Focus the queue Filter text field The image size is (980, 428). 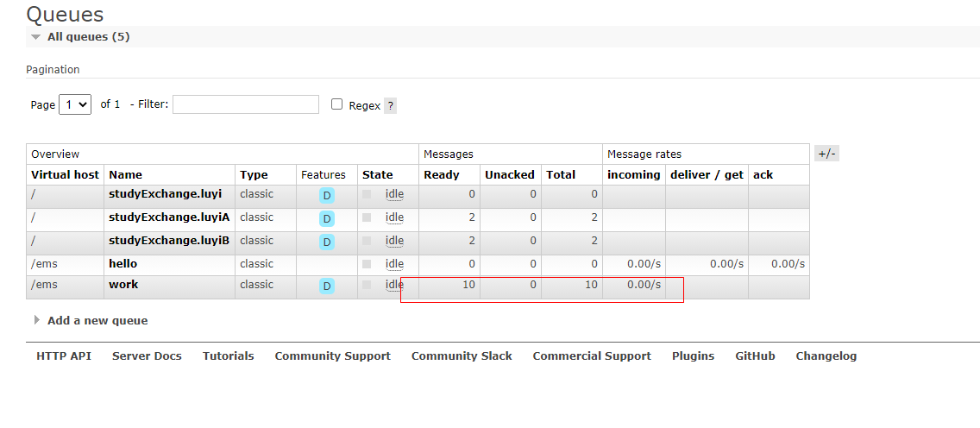pos(246,104)
